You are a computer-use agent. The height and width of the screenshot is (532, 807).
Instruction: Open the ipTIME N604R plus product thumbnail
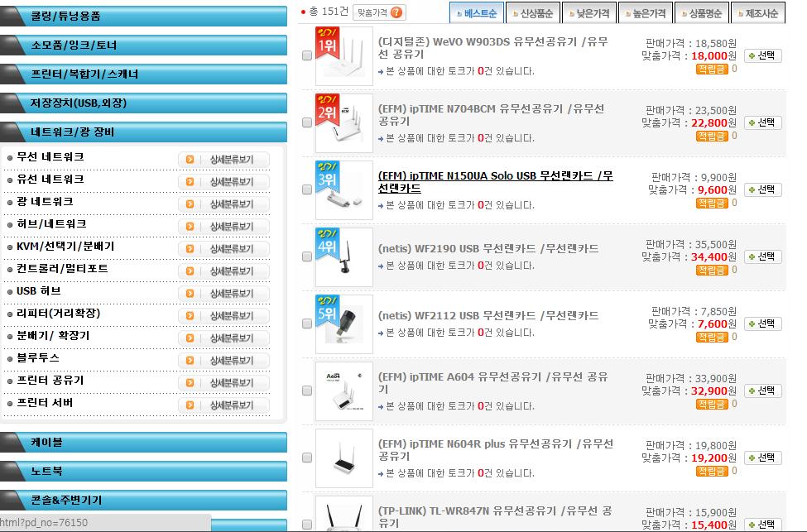coord(344,458)
